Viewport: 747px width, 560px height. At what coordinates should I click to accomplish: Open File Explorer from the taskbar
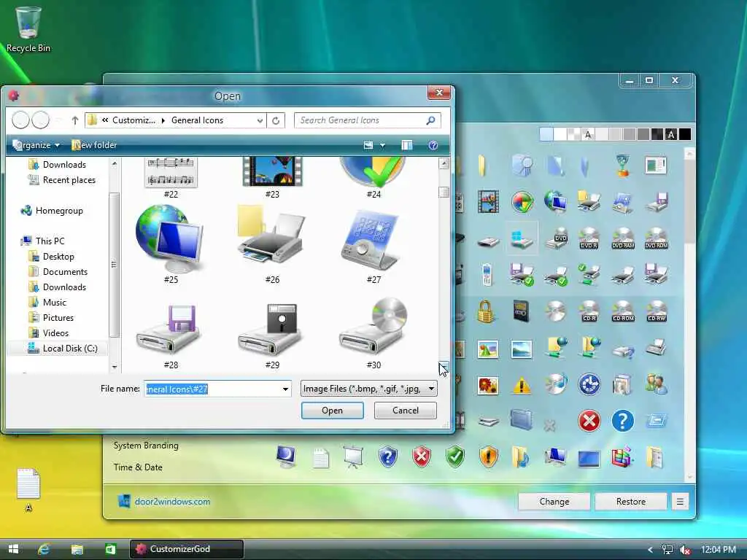pos(77,549)
